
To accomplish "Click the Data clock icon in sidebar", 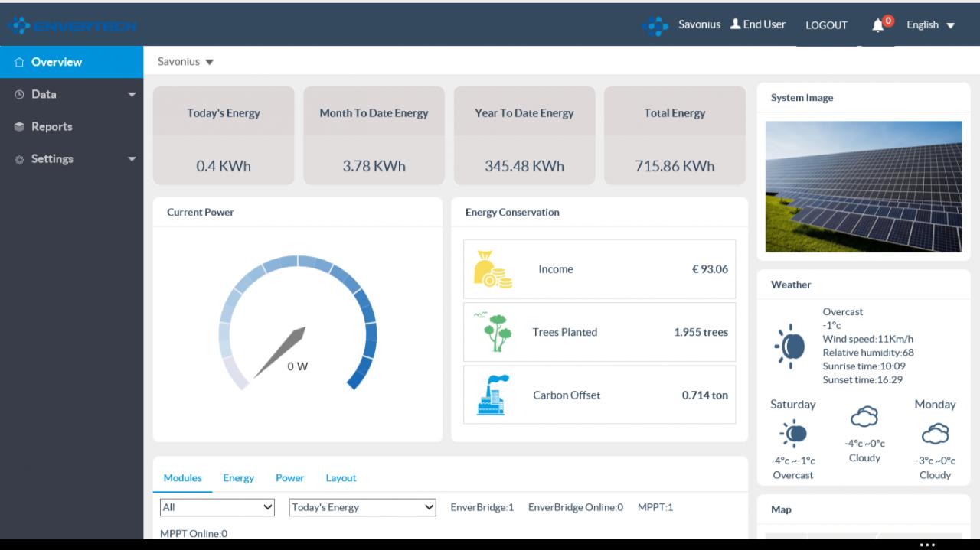I will pyautogui.click(x=19, y=95).
